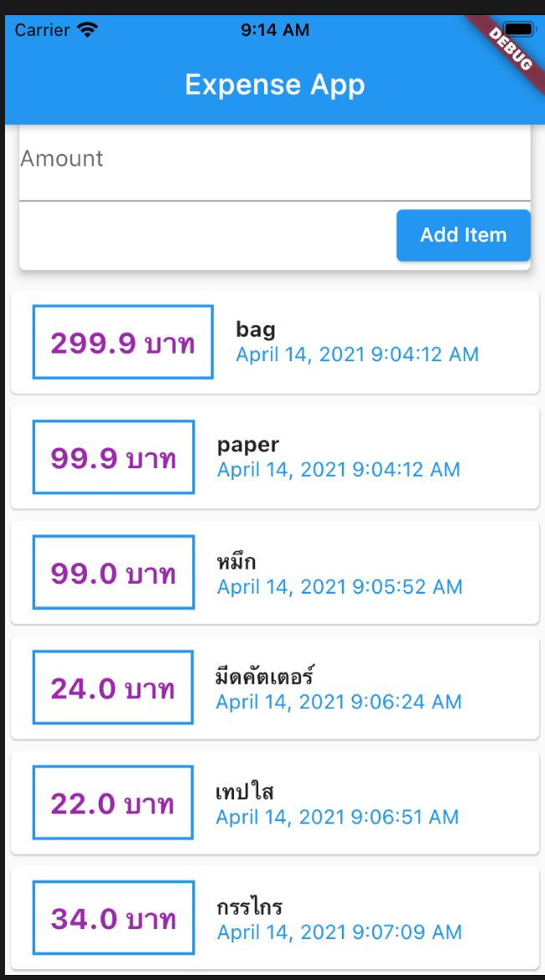The width and height of the screenshot is (545, 980).
Task: Select the 99.9 บาท amount box
Action: pos(114,457)
